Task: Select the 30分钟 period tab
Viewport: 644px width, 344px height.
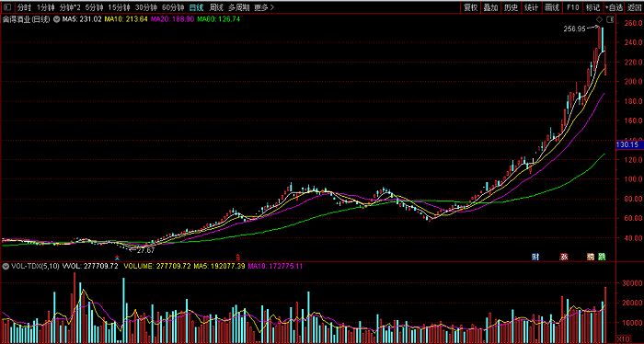Action: click(x=146, y=7)
